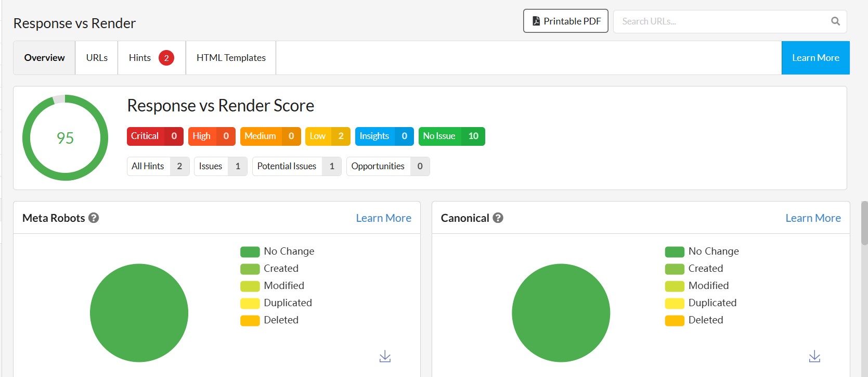Open the Hints tab
The width and height of the screenshot is (868, 377).
click(x=151, y=58)
